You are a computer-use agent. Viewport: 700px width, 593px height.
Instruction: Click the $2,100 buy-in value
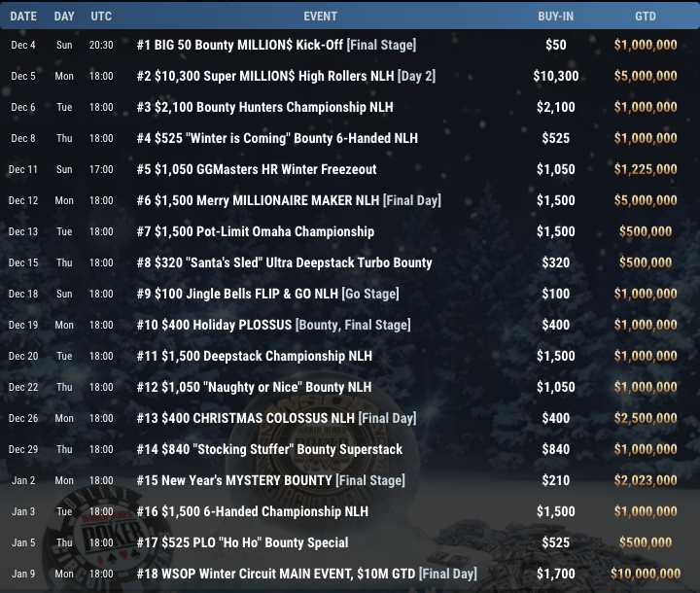point(556,107)
